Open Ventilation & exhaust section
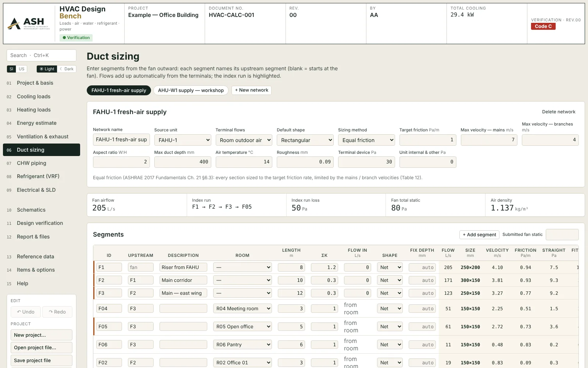 click(x=42, y=137)
